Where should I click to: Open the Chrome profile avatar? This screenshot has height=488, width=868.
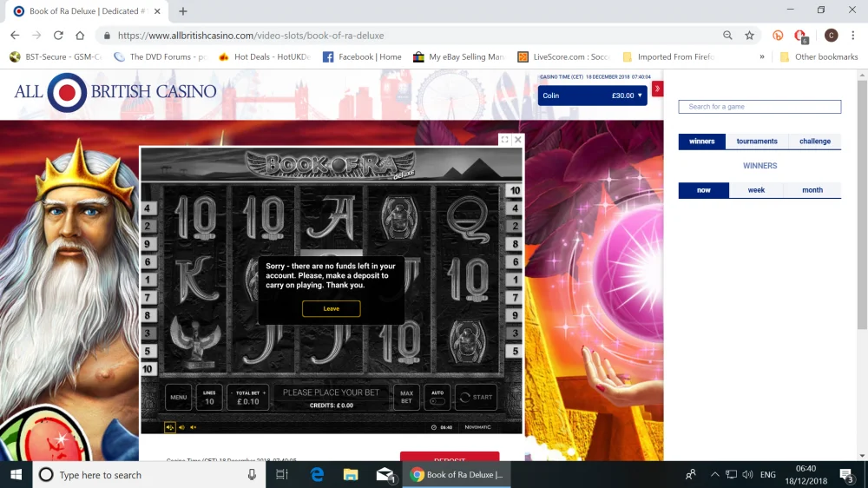tap(831, 36)
